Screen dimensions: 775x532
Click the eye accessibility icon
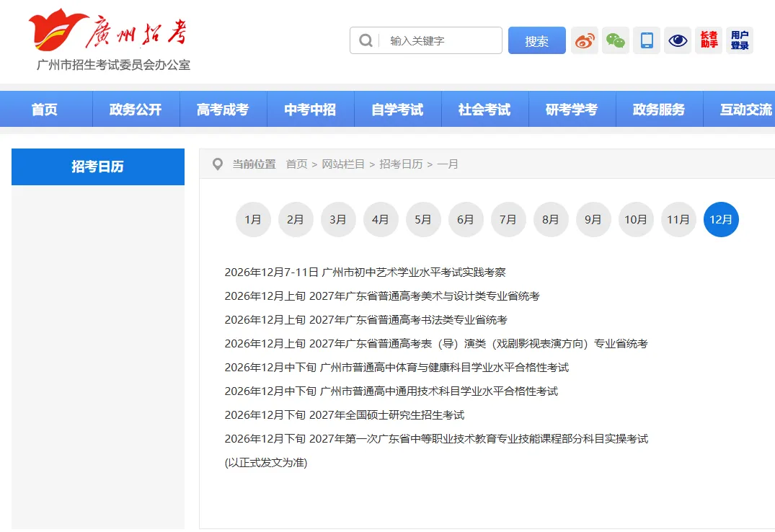click(x=677, y=40)
